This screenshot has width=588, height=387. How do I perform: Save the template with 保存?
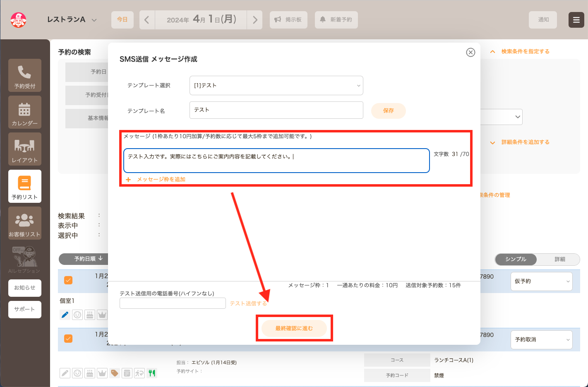tap(388, 111)
